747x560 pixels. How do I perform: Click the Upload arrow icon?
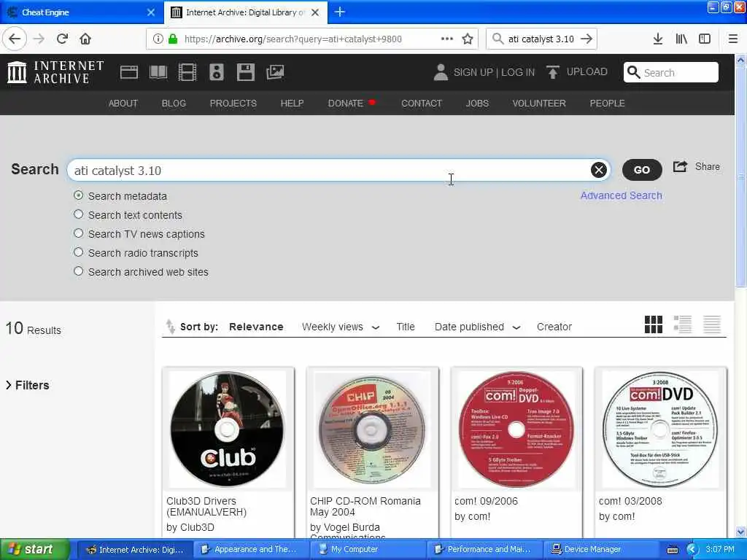coord(553,72)
